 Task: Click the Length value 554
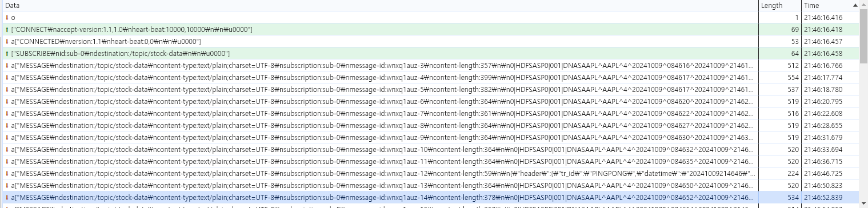(x=793, y=78)
